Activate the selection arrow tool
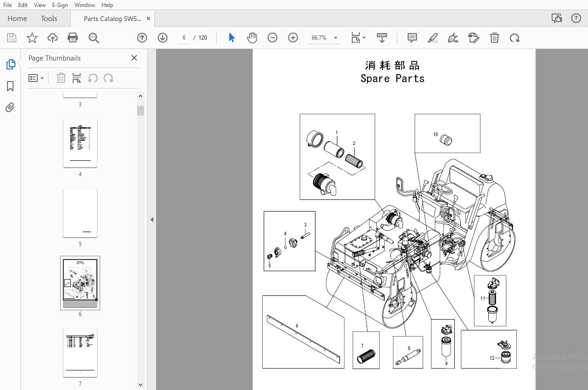 point(232,38)
